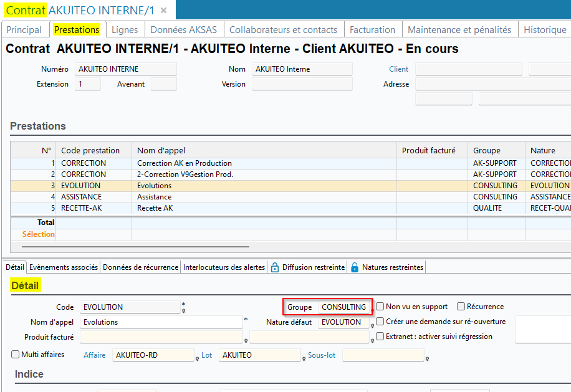Click the lookup marker after the Lot field

coord(304,359)
